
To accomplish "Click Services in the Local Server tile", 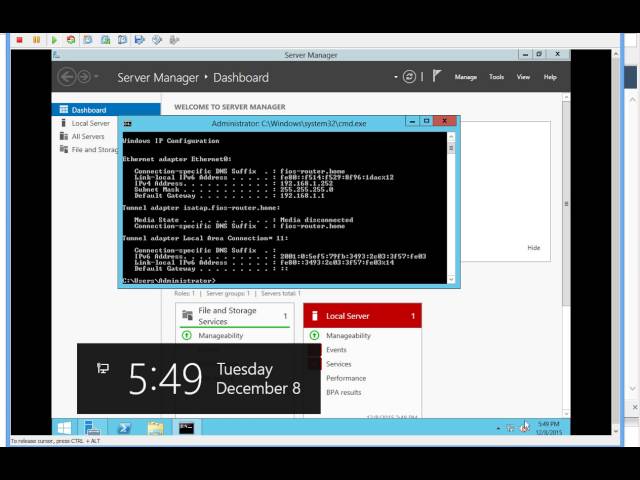I will (338, 364).
